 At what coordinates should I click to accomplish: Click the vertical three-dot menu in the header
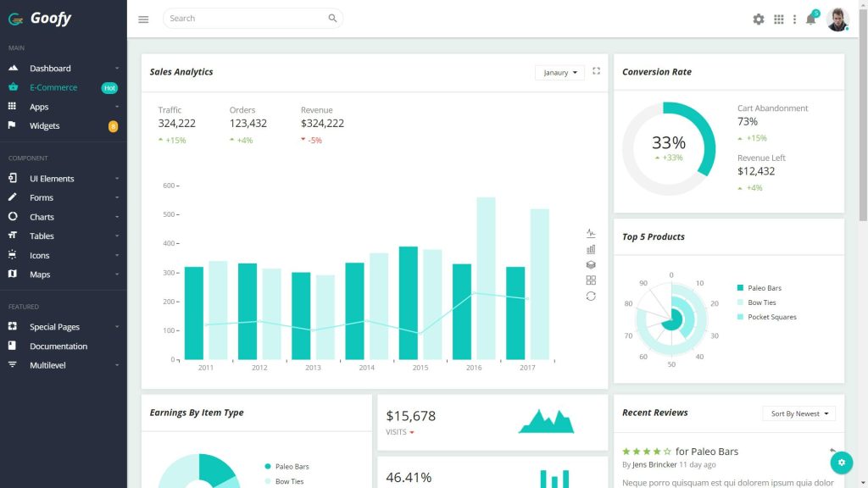[794, 19]
